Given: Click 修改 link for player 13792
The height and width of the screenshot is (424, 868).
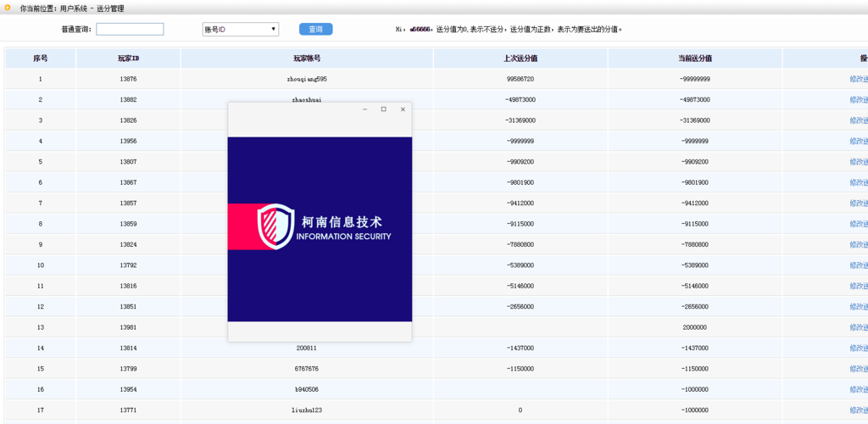Looking at the screenshot, I should coord(859,265).
